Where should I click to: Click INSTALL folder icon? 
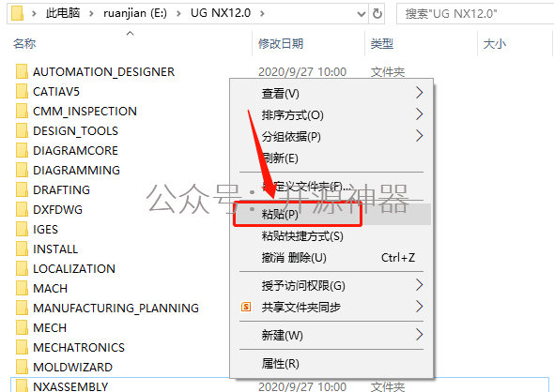click(x=22, y=249)
